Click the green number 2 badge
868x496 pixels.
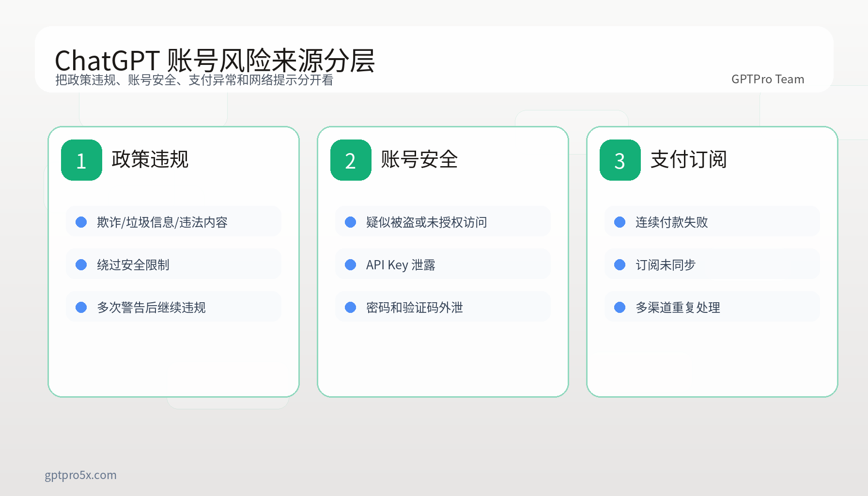point(351,160)
